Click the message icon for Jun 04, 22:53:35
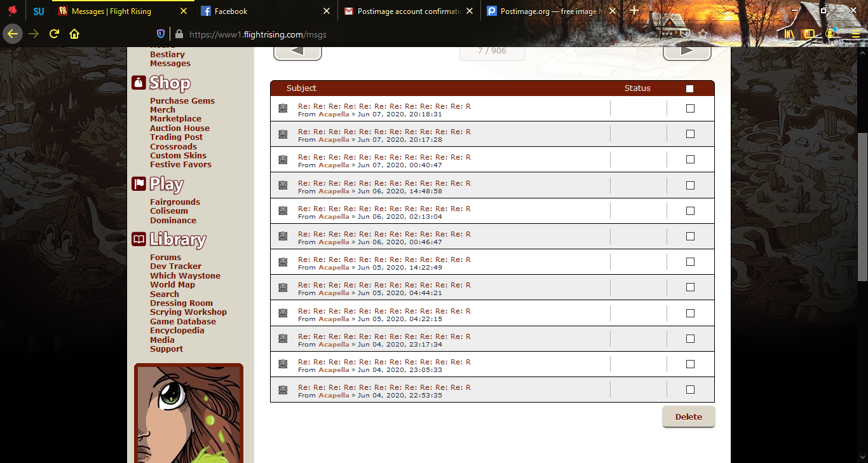 [x=283, y=390]
